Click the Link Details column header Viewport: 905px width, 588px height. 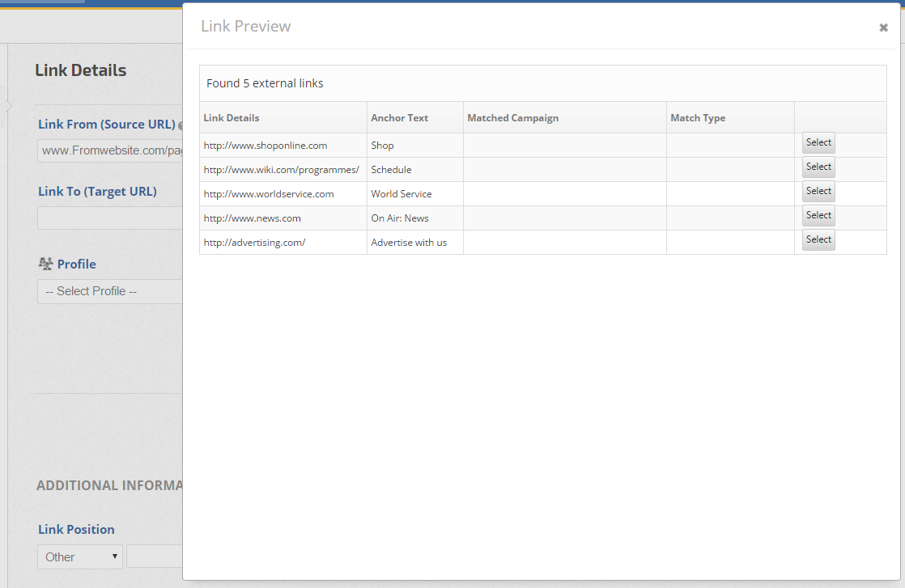click(x=232, y=118)
